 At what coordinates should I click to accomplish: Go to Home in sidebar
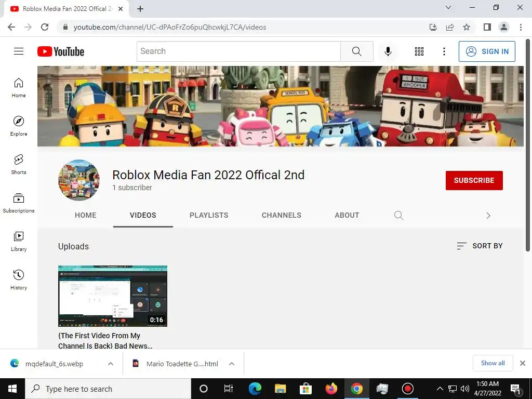click(x=19, y=88)
